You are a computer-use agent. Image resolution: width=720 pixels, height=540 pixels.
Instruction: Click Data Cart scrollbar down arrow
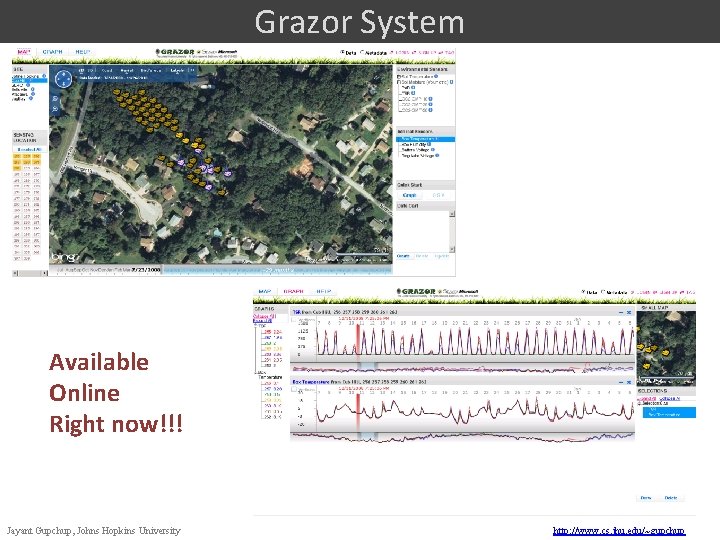[452, 249]
